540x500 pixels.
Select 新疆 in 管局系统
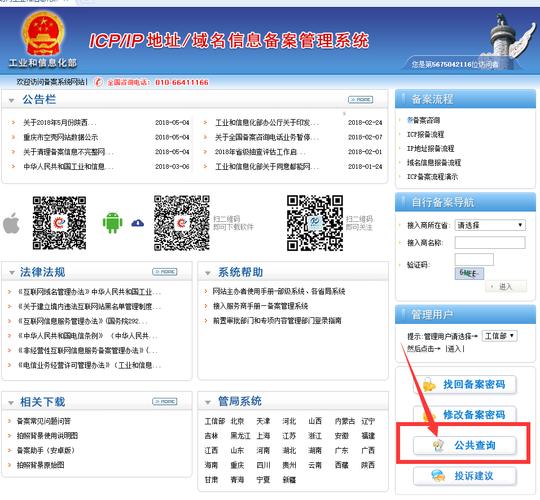click(289, 480)
